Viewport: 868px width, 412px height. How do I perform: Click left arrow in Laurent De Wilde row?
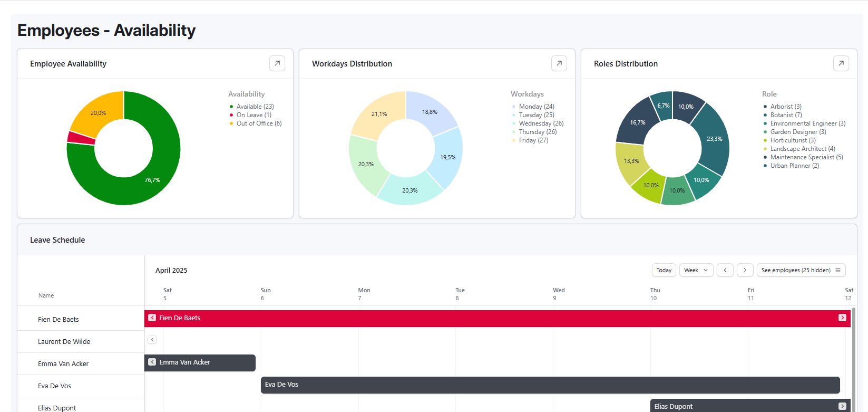(152, 340)
